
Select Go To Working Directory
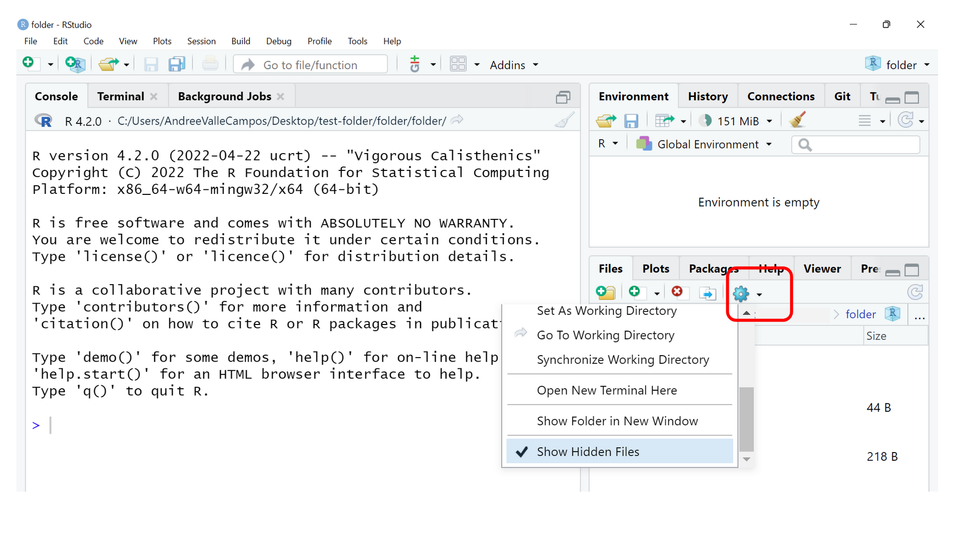click(605, 335)
